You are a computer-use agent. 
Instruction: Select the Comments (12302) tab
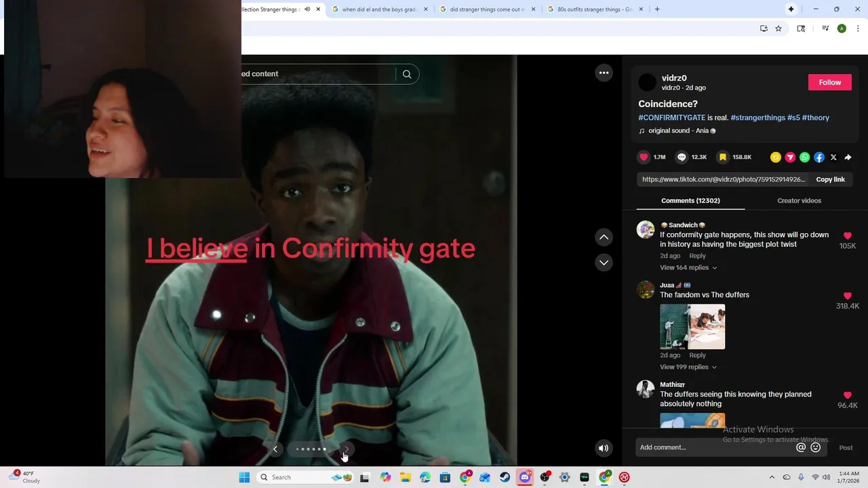[690, 201]
